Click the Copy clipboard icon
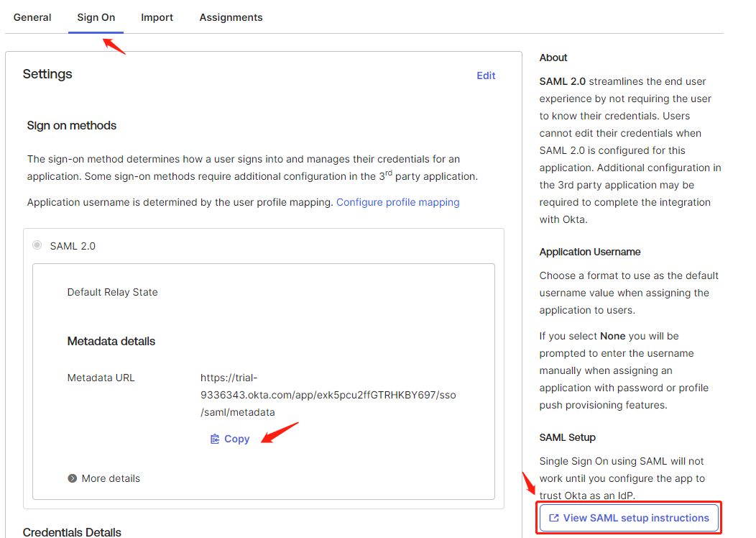The height and width of the screenshot is (538, 756). pyautogui.click(x=215, y=439)
